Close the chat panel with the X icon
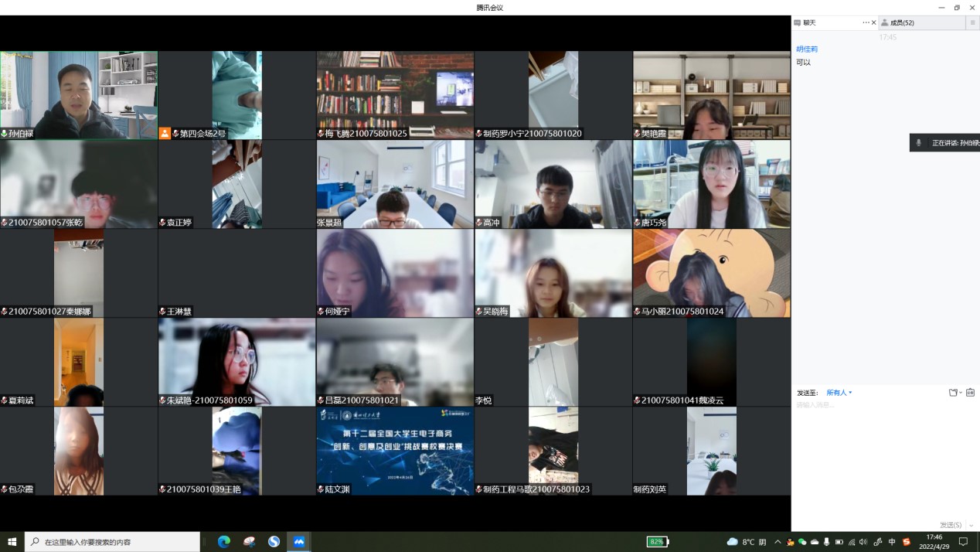This screenshot has width=980, height=552. point(874,23)
